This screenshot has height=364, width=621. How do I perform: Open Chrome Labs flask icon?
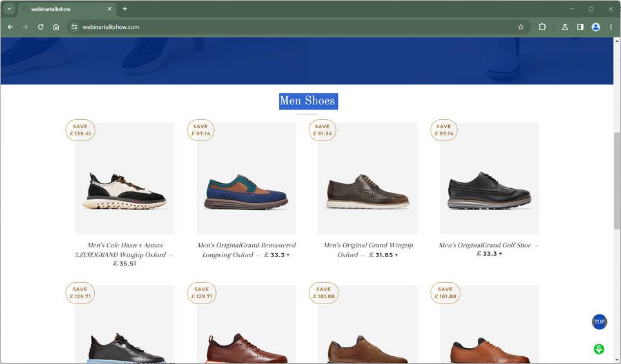(x=565, y=27)
